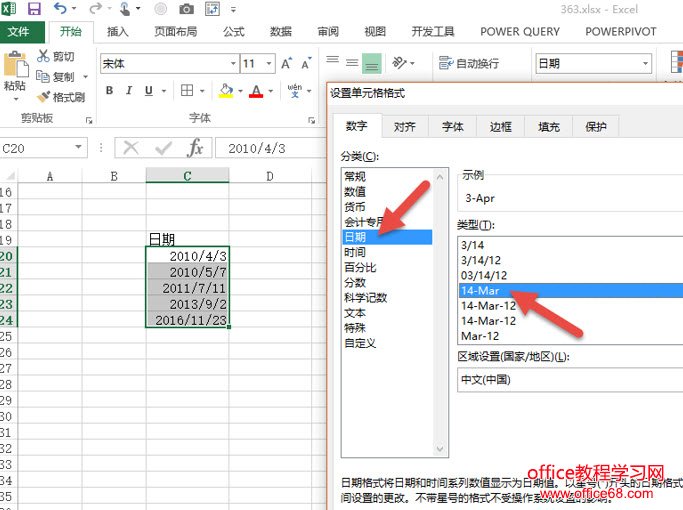683x510 pixels.
Task: Open the Name Box dropdown arrow
Action: click(78, 147)
